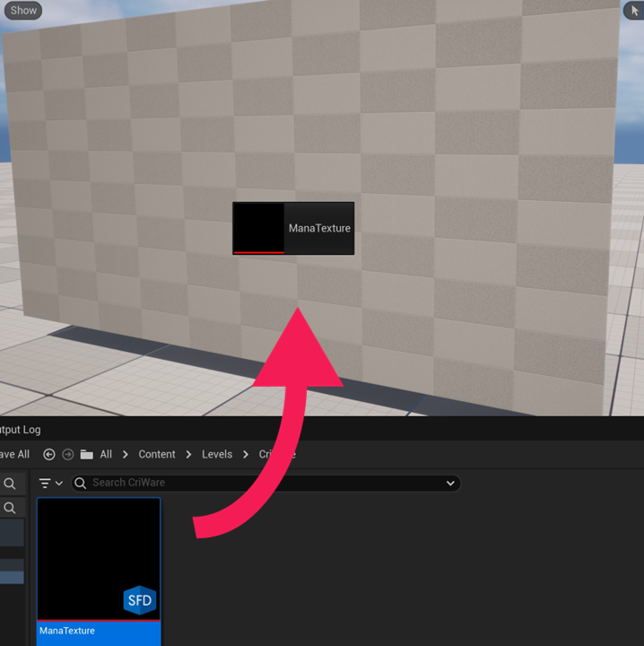
Task: Expand the chevron after Levels breadcrumb
Action: pos(246,455)
